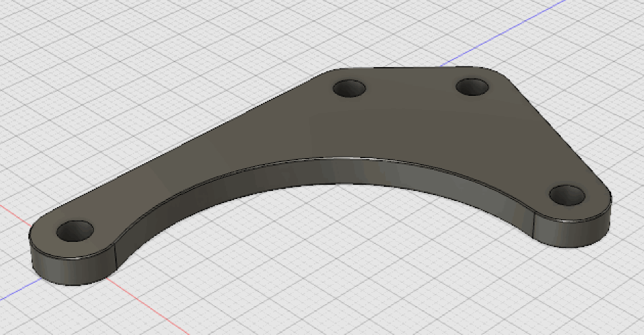Select the upper-right hole near the blue axis line

[472, 87]
